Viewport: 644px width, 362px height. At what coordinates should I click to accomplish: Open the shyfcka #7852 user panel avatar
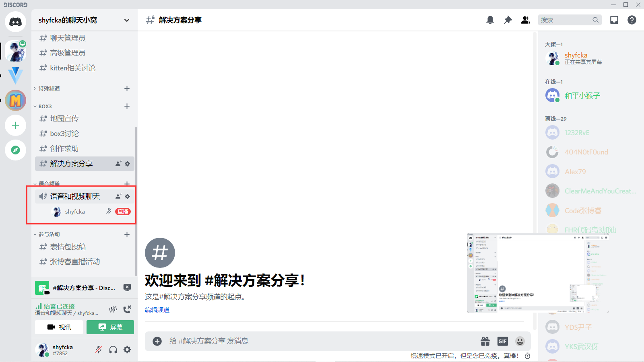click(x=42, y=350)
